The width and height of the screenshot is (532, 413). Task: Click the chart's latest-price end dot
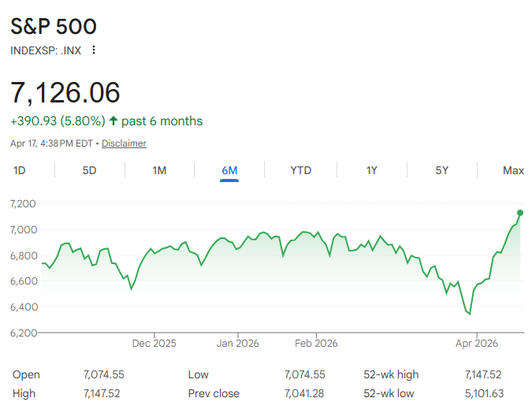pyautogui.click(x=520, y=213)
